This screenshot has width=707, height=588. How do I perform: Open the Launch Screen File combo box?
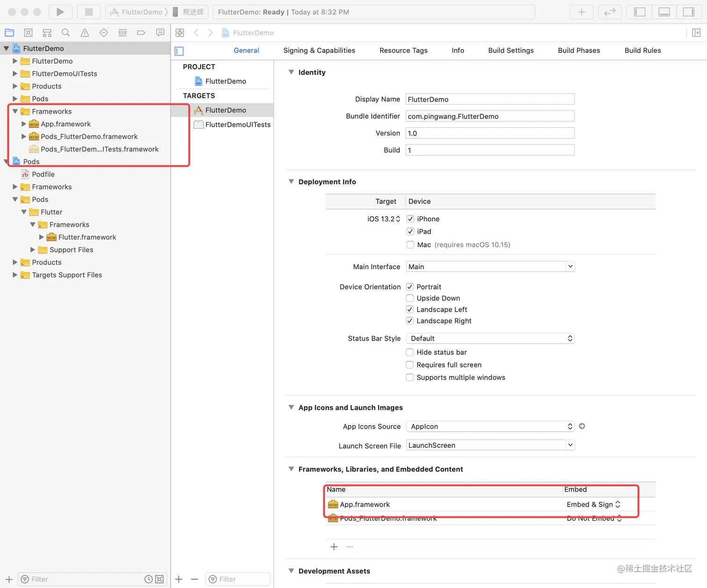[x=491, y=445]
